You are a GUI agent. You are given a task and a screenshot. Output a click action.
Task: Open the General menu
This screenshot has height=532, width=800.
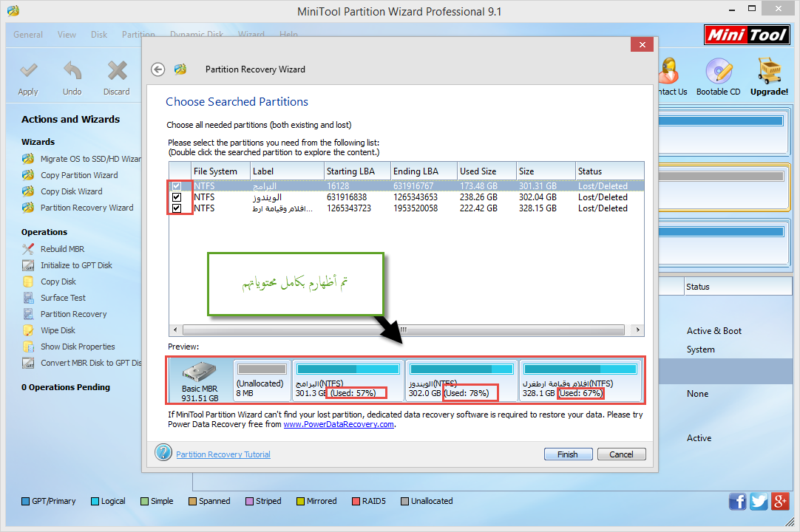[28, 35]
